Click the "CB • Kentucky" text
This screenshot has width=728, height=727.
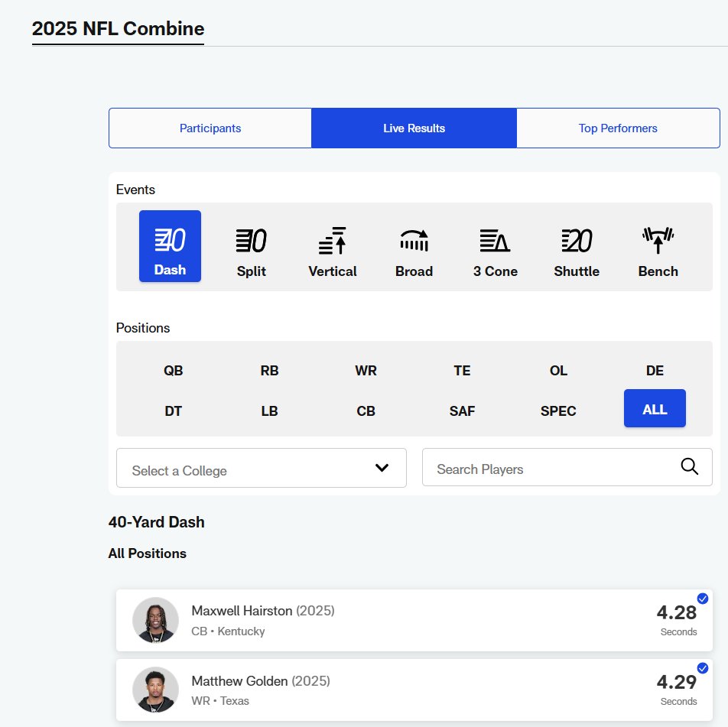tap(228, 631)
